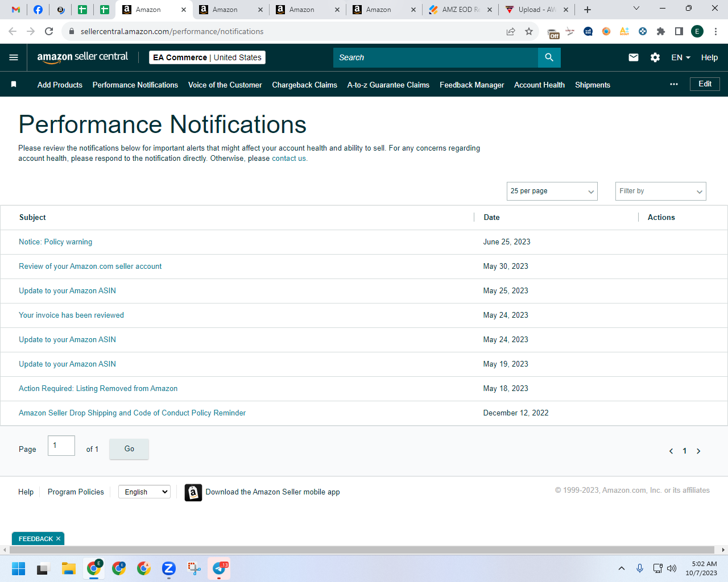Switch to the pinned Facebook tab

(38, 10)
